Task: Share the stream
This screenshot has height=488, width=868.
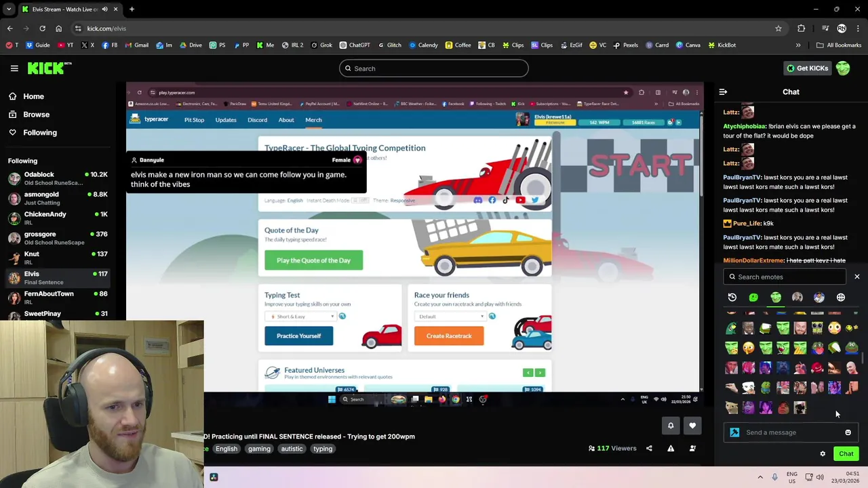Action: tap(649, 449)
